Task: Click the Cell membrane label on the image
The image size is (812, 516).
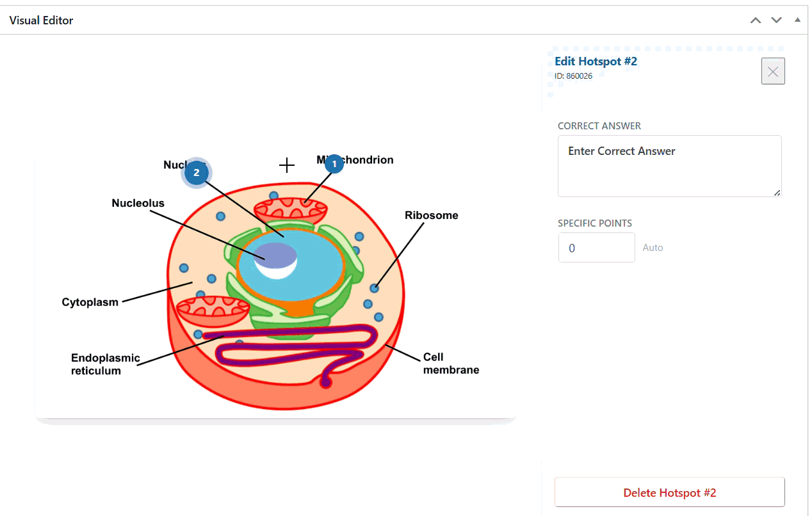Action: click(450, 363)
